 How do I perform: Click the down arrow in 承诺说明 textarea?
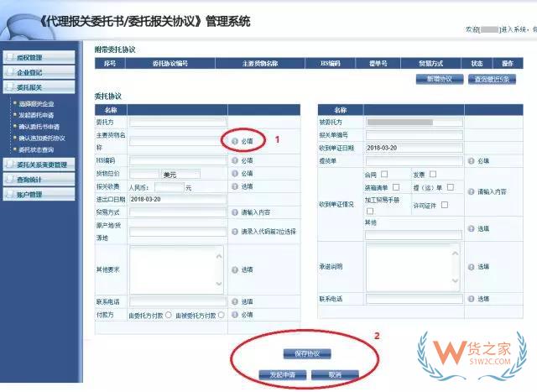(x=455, y=280)
